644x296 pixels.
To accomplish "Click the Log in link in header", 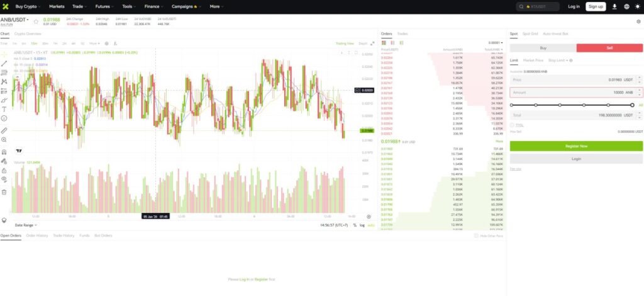I will 574,6.
